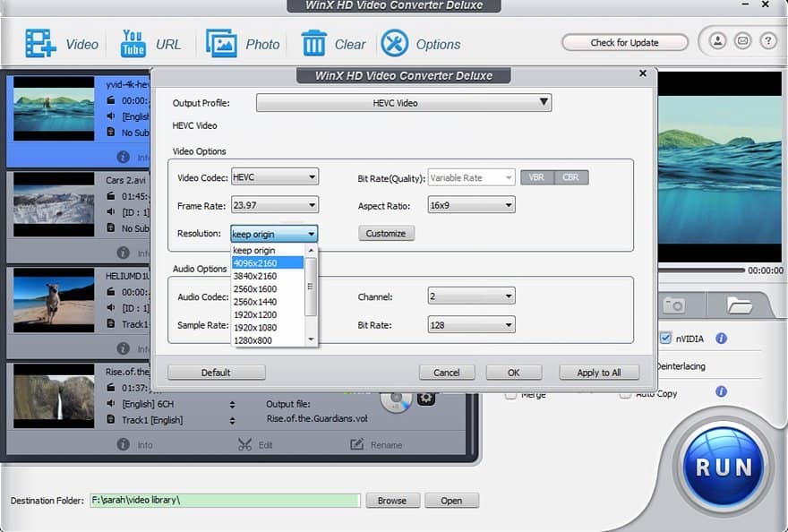This screenshot has height=532, width=788.
Task: Select the VBR bit rate toggle
Action: point(536,177)
